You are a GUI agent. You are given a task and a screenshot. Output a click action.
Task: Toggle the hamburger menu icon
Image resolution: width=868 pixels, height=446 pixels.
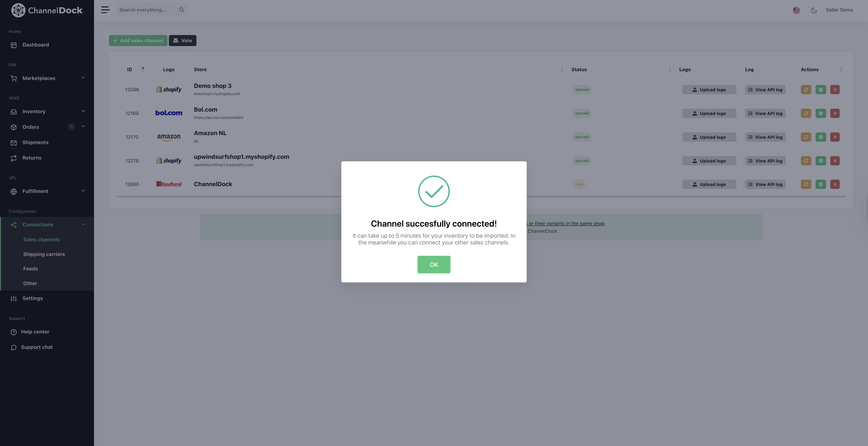[106, 10]
